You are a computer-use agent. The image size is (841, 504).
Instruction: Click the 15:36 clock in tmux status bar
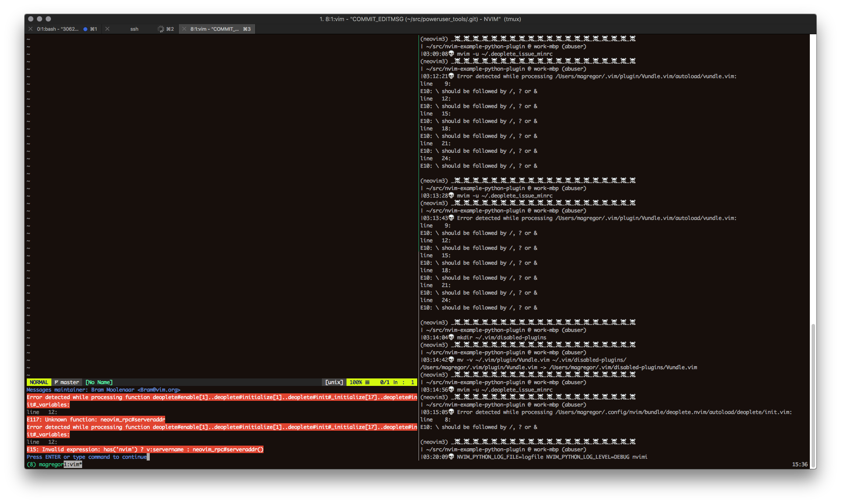pyautogui.click(x=799, y=464)
